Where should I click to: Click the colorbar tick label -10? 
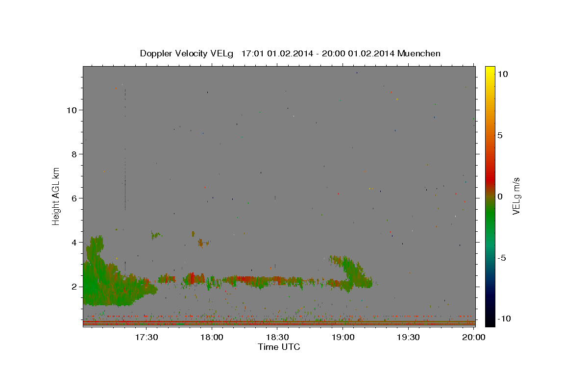(503, 318)
